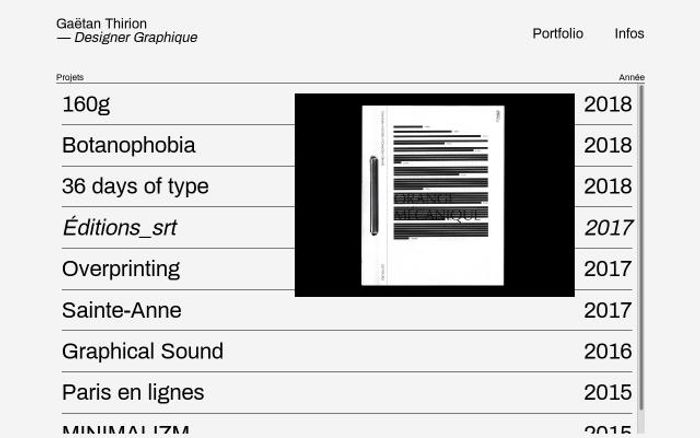Open the Portfolio menu item
This screenshot has height=438, width=700.
[x=558, y=33]
